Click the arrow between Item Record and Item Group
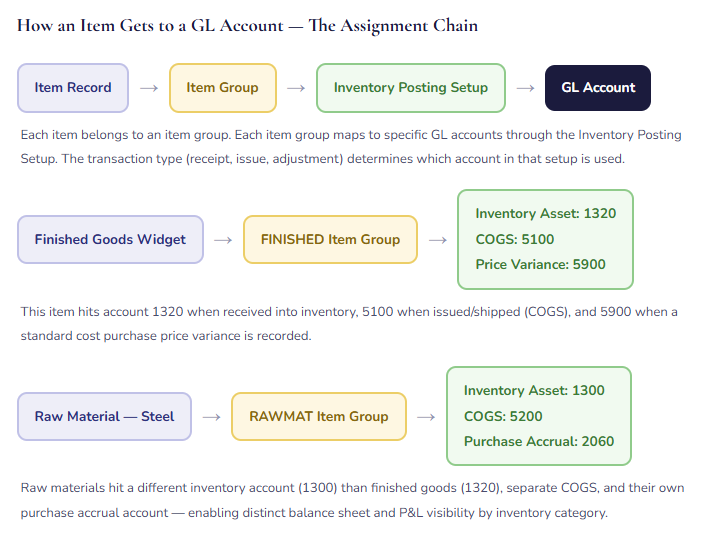728x541 pixels. point(149,88)
